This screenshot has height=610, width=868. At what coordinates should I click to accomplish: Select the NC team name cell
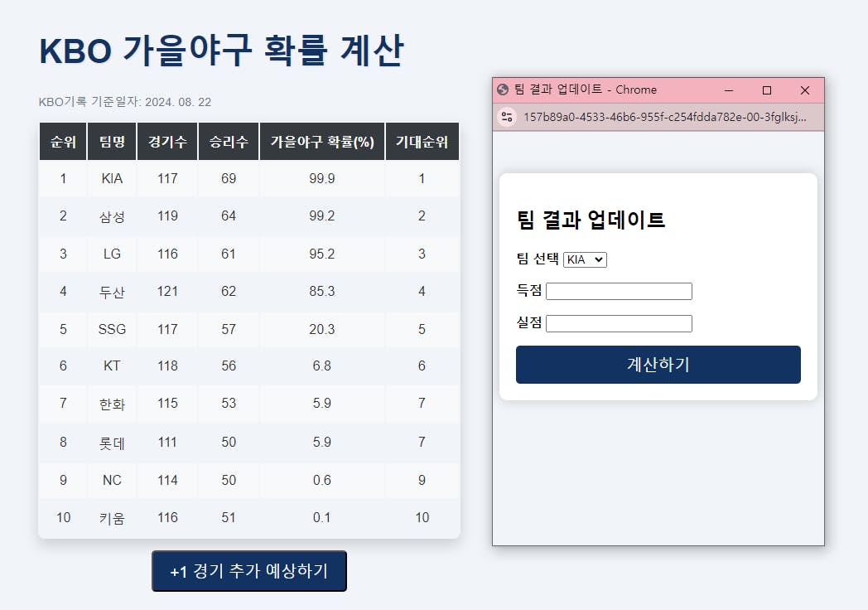pyautogui.click(x=112, y=480)
